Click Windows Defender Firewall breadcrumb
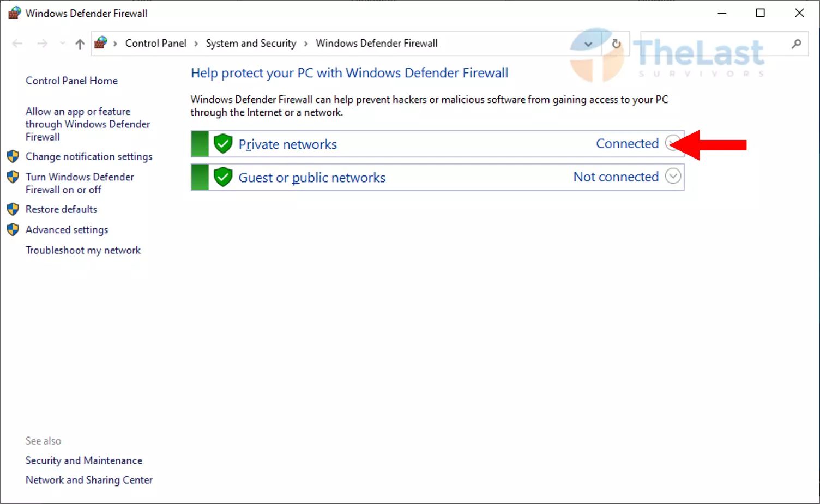 coord(376,44)
